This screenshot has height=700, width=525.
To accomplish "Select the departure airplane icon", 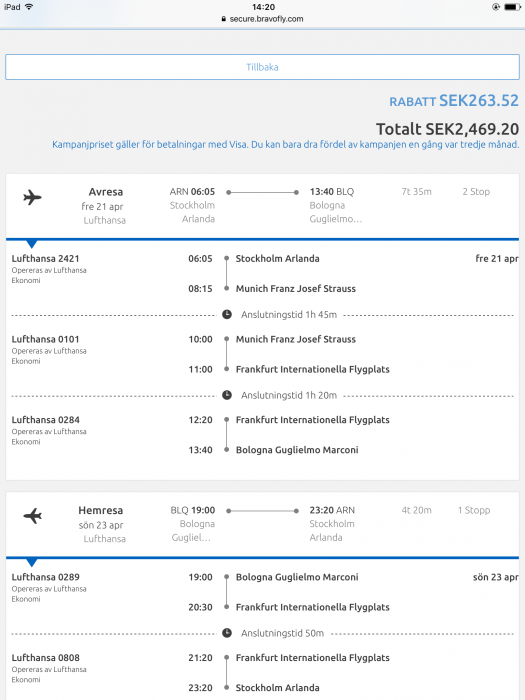I will pyautogui.click(x=32, y=197).
